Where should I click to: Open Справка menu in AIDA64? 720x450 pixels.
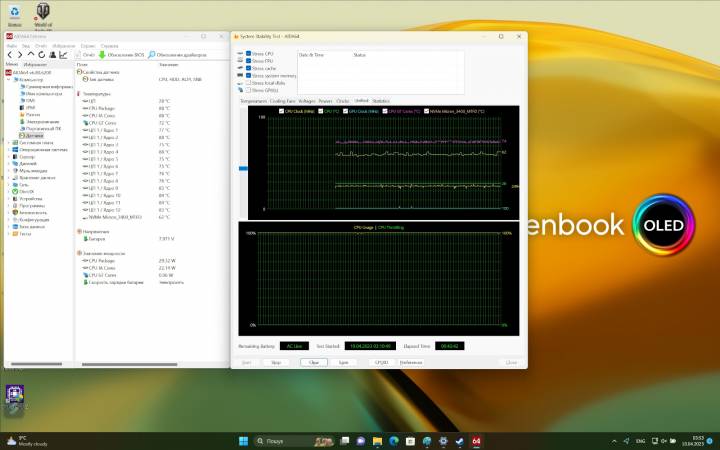[x=110, y=46]
